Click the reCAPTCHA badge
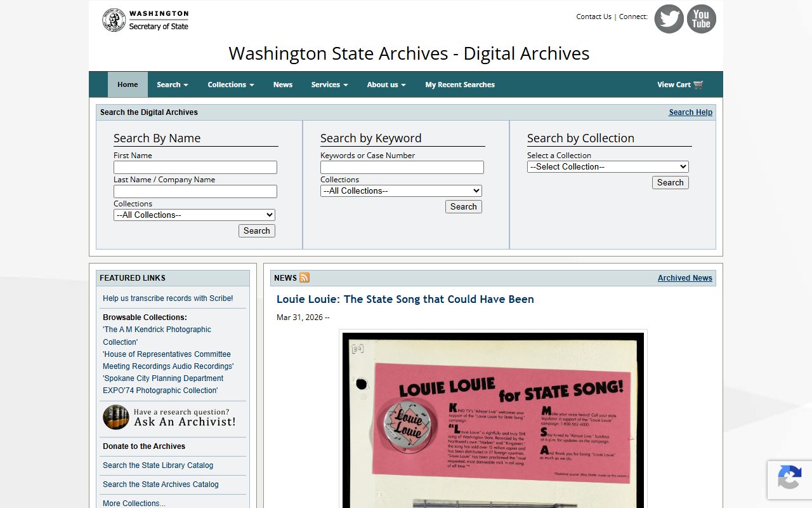This screenshot has height=508, width=812. 790,480
